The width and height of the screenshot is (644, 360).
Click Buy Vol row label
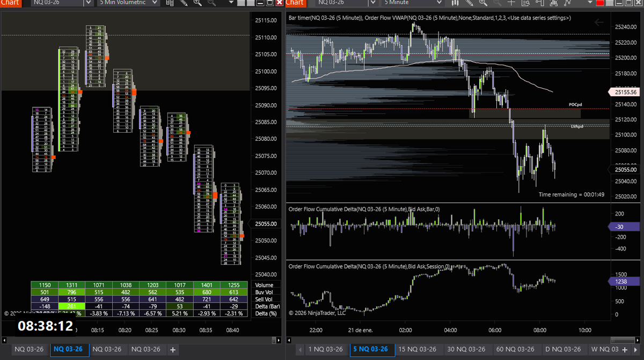(265, 292)
